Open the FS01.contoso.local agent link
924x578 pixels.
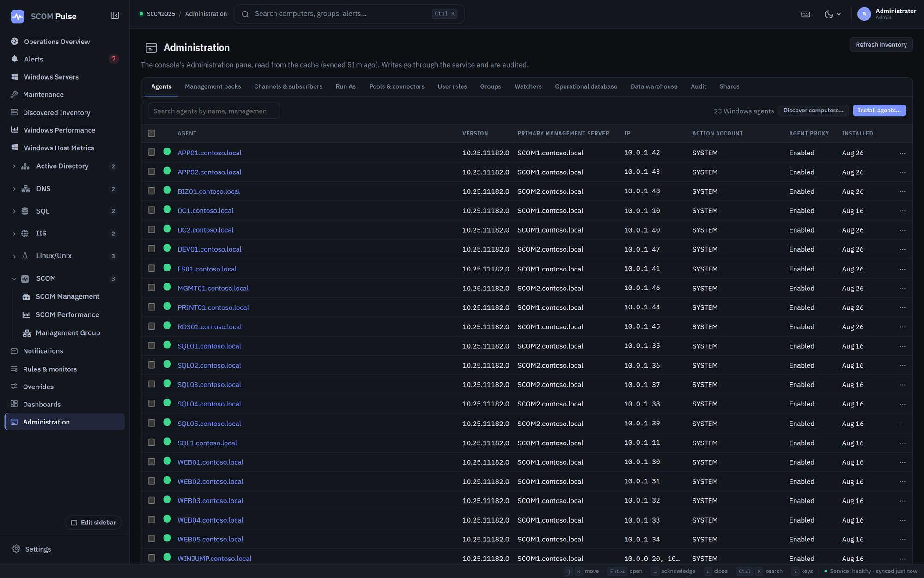207,269
